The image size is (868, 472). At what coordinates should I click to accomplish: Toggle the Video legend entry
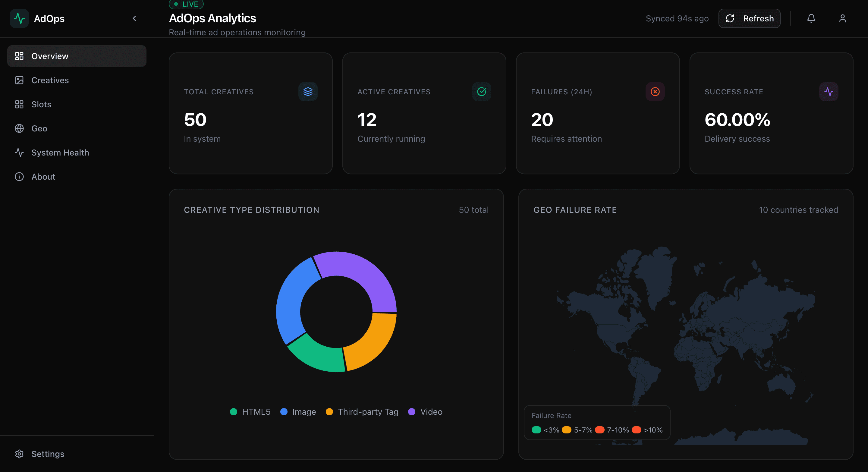pos(425,412)
